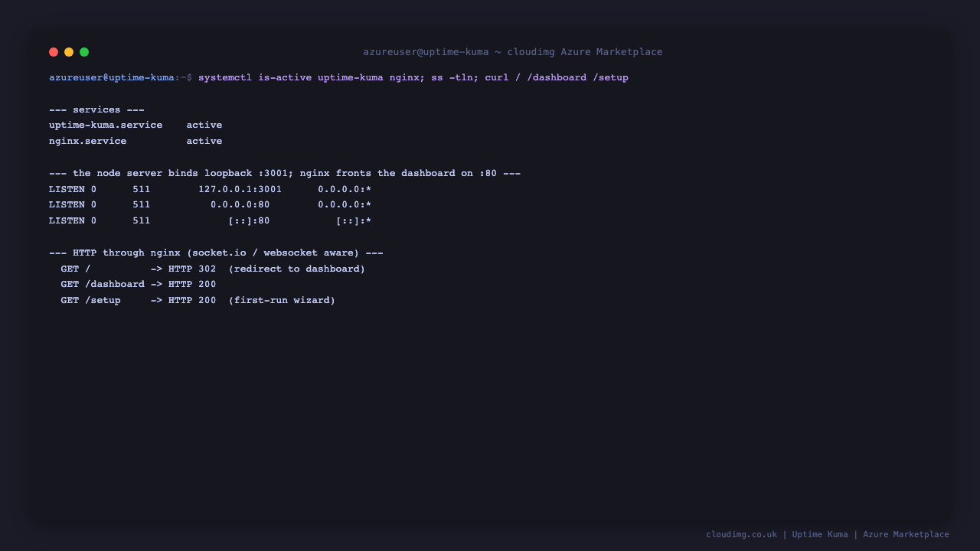Click the red close window dot
This screenshot has height=551, width=980.
[x=54, y=52]
